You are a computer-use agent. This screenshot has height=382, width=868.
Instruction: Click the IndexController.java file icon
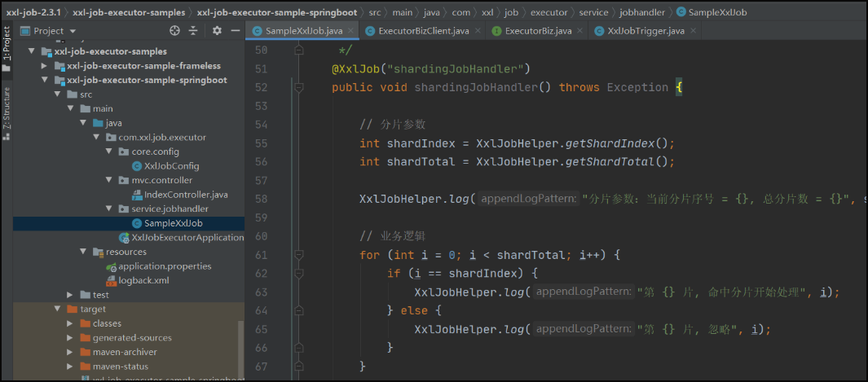point(137,195)
